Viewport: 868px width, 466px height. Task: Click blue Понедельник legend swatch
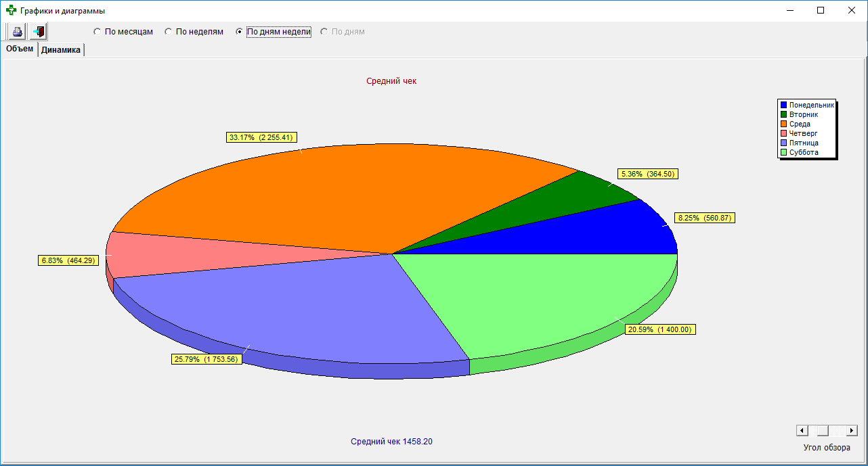783,105
